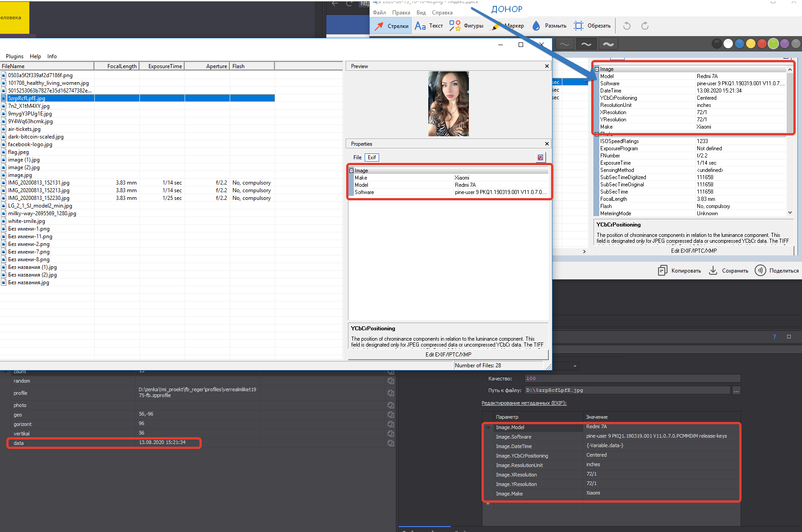Sort by the Aperture column header
Screen dimensions: 802x532
pyautogui.click(x=207, y=66)
